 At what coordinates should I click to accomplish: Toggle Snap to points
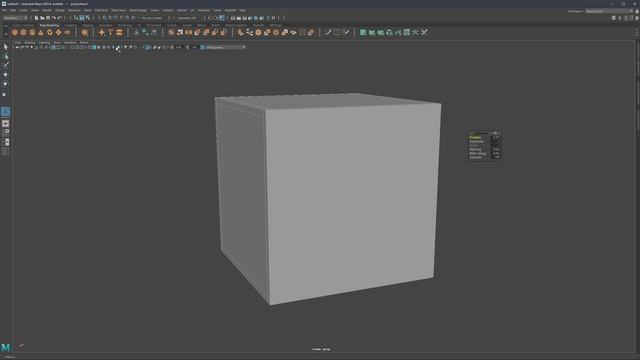point(116,18)
